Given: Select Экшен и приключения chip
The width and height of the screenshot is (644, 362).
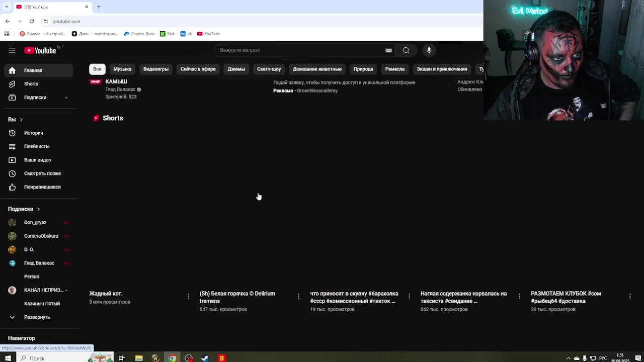Looking at the screenshot, I should coord(442,69).
